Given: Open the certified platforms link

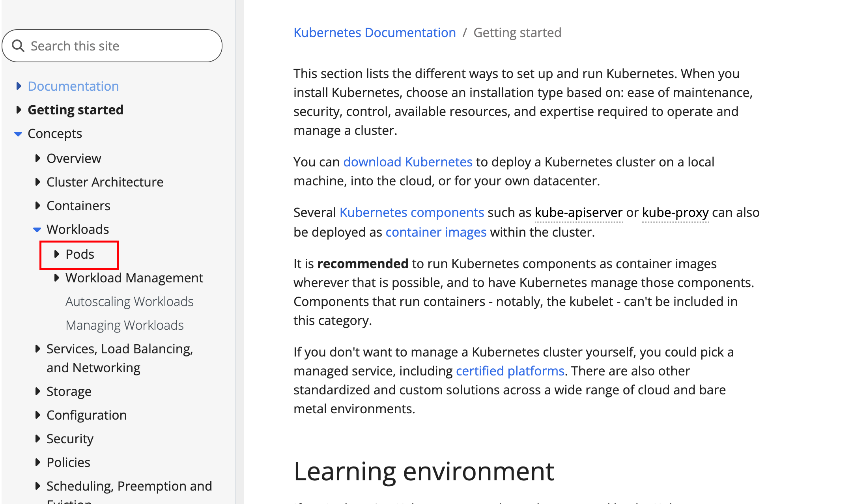Looking at the screenshot, I should click(510, 371).
